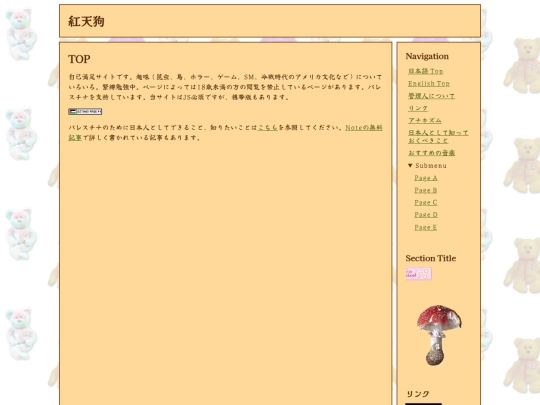Viewport: 540px width, 405px height.
Task: Click the red mushroom image
Action: click(x=439, y=335)
